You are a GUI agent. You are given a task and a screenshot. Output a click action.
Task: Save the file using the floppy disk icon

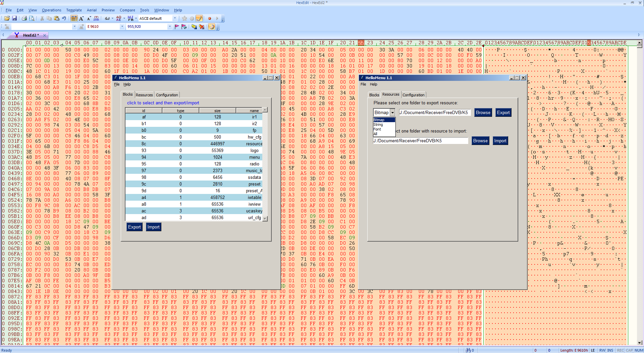coord(14,18)
